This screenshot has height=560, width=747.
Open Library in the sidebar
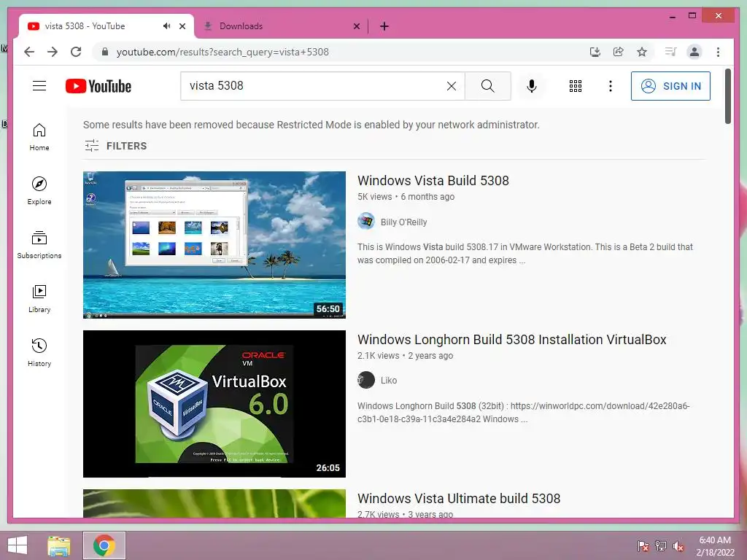click(x=39, y=298)
